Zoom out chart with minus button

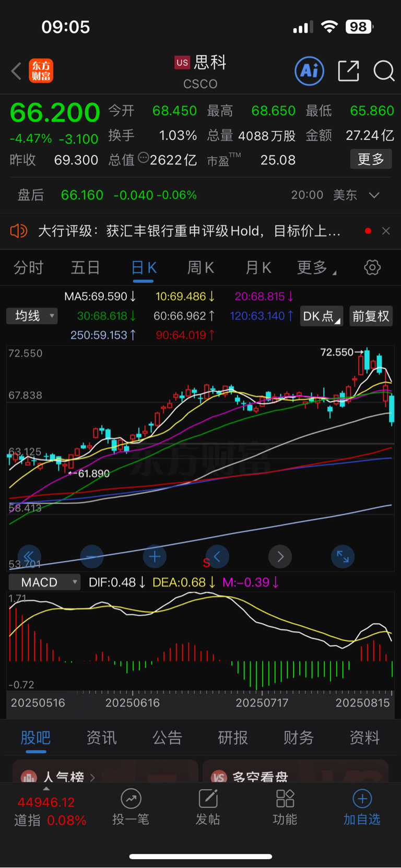tap(92, 557)
